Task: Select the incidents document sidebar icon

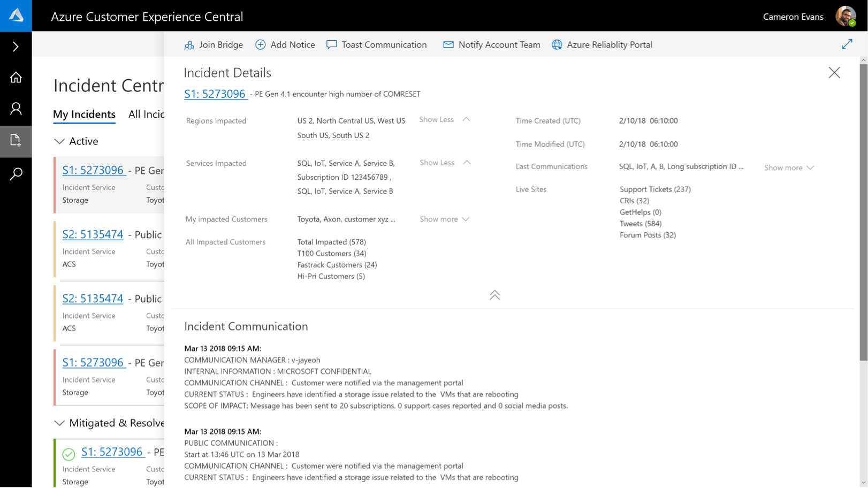Action: [x=16, y=141]
